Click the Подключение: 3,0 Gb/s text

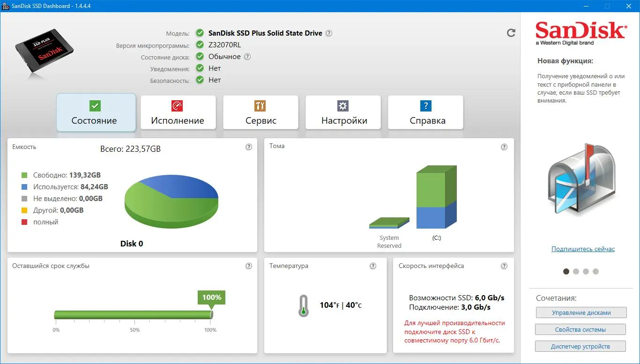450,307
